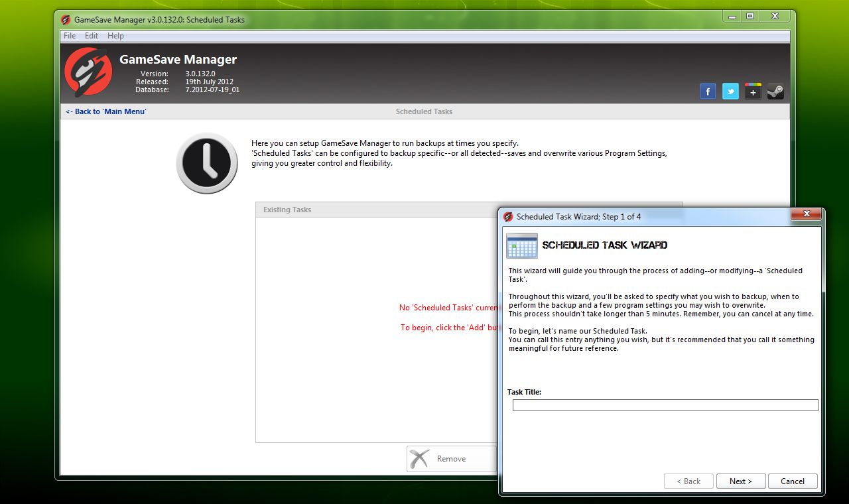Click the GameSave Manager red logo
Screen dimensions: 849x504
pyautogui.click(x=88, y=72)
